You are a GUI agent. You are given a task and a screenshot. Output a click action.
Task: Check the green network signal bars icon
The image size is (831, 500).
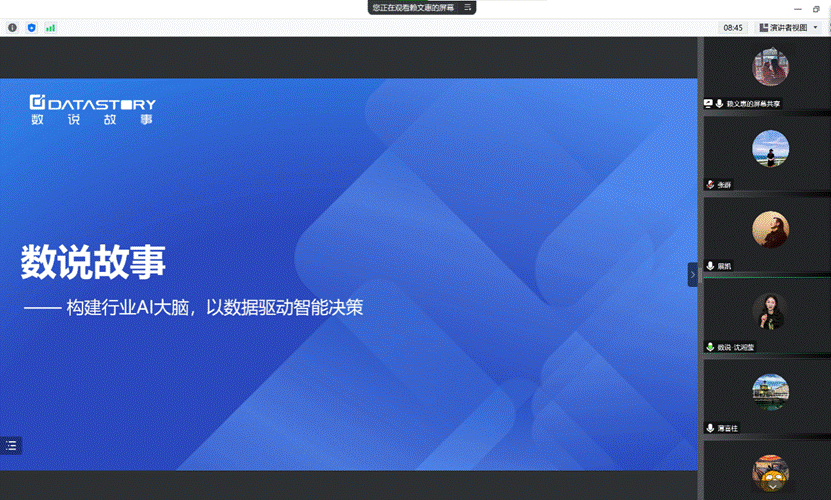(x=50, y=28)
